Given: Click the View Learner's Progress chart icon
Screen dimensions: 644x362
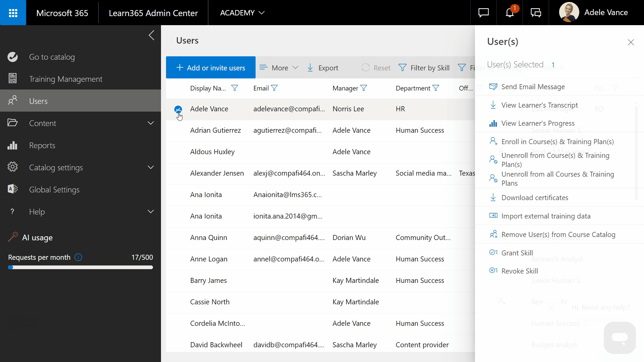Looking at the screenshot, I should pyautogui.click(x=493, y=123).
